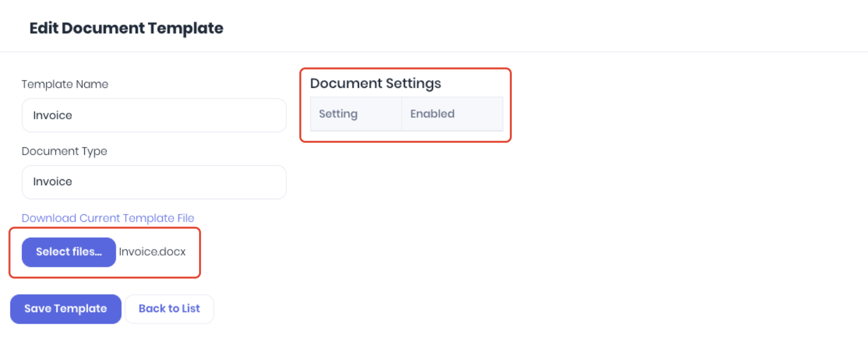Click the Document Settings heading

[376, 83]
